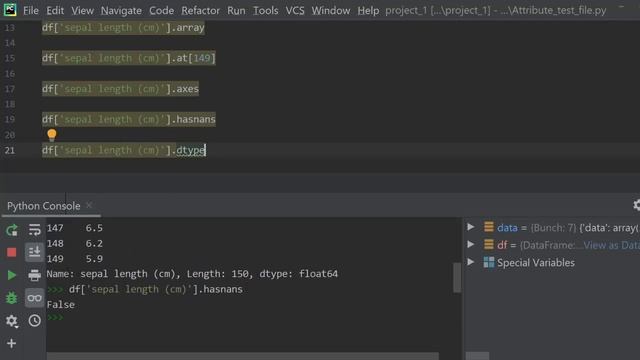Click the data variable list icon

pos(489,227)
